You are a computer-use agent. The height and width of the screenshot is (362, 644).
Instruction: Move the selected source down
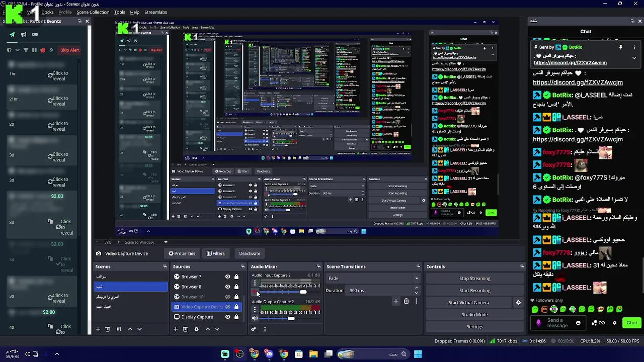point(217,329)
